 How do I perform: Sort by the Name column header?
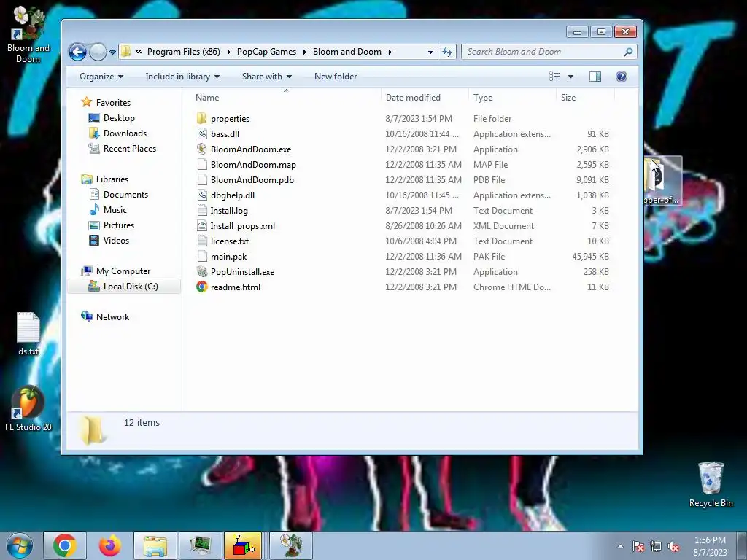tap(286, 97)
